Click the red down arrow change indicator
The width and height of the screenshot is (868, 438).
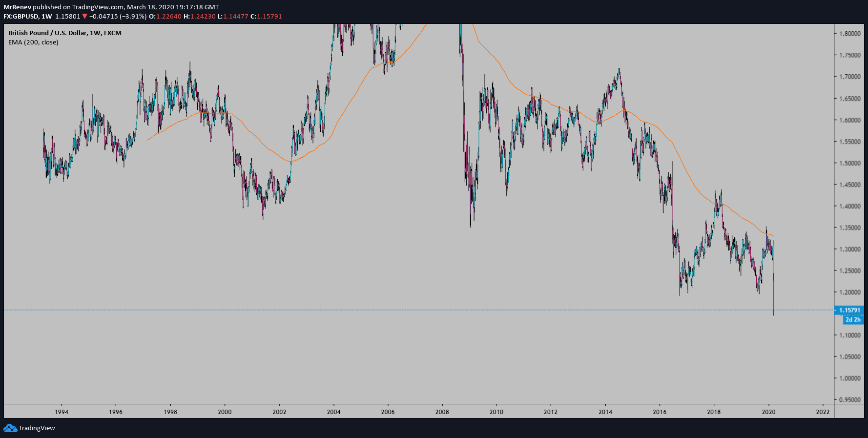click(85, 16)
